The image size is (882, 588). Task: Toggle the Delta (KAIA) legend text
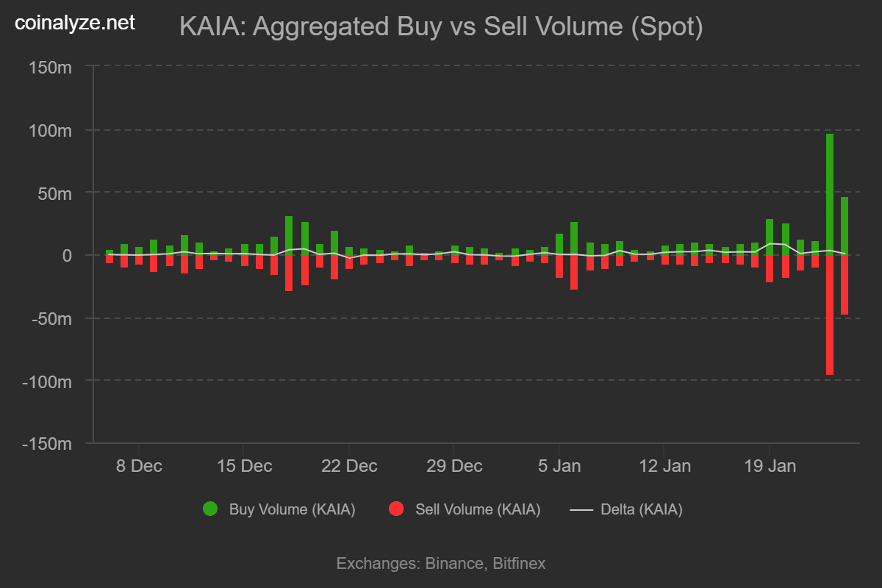641,509
